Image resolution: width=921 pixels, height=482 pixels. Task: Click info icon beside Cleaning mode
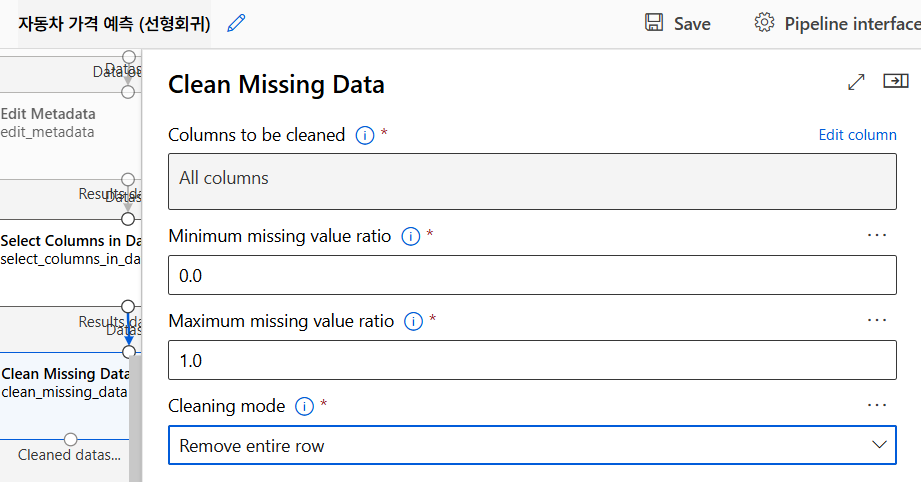pyautogui.click(x=305, y=406)
